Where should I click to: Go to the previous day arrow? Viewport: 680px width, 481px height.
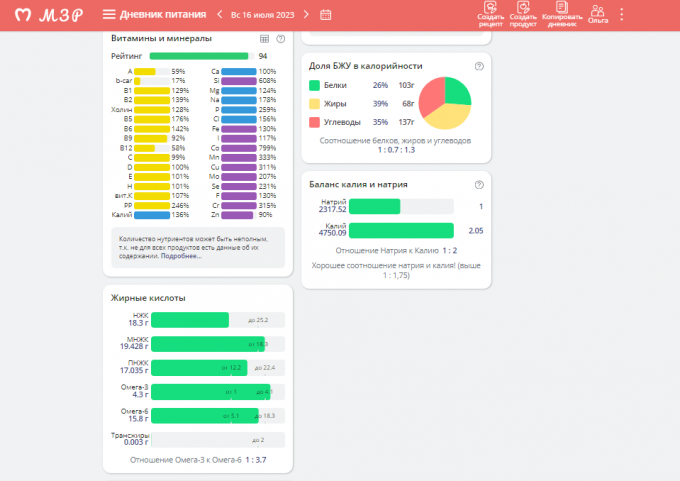(x=219, y=14)
